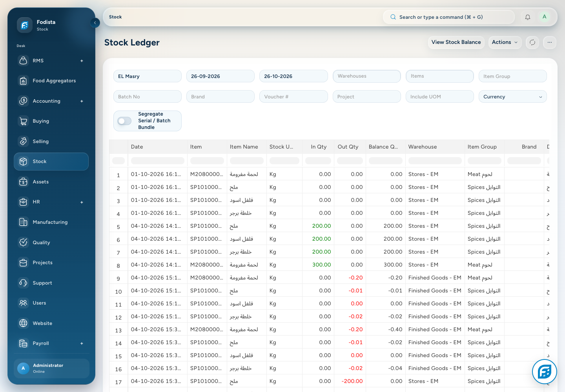565x392 pixels.
Task: Click the user avatar A in top bar
Action: click(544, 17)
